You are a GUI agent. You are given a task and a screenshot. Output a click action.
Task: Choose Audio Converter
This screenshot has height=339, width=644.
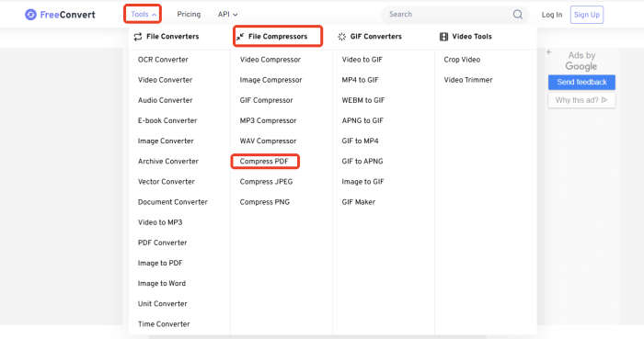pyautogui.click(x=165, y=100)
